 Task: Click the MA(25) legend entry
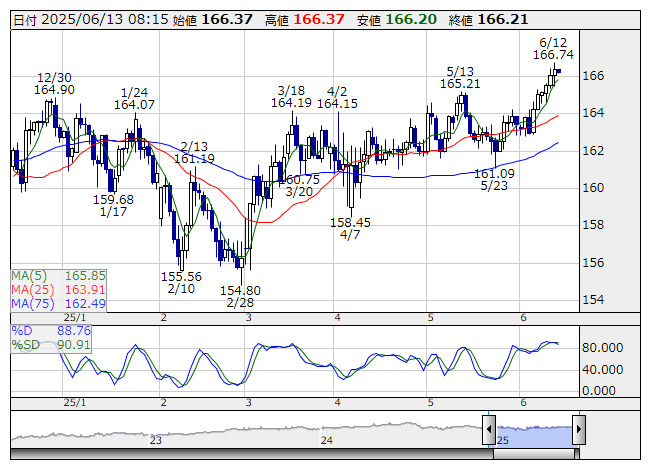pyautogui.click(x=58, y=289)
